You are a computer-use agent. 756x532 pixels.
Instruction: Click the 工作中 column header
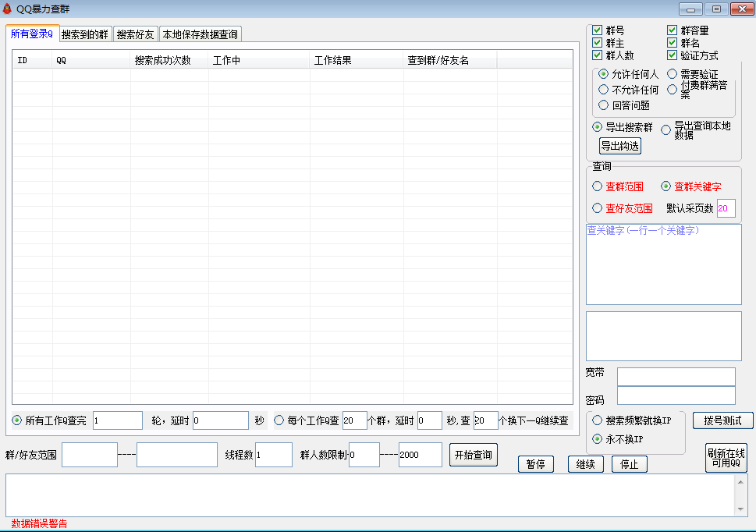259,60
